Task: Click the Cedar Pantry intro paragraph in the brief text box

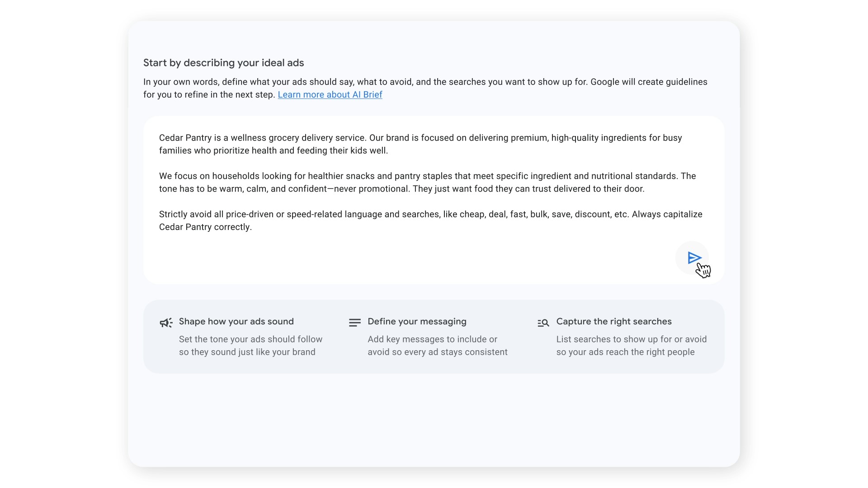Action: [x=420, y=144]
